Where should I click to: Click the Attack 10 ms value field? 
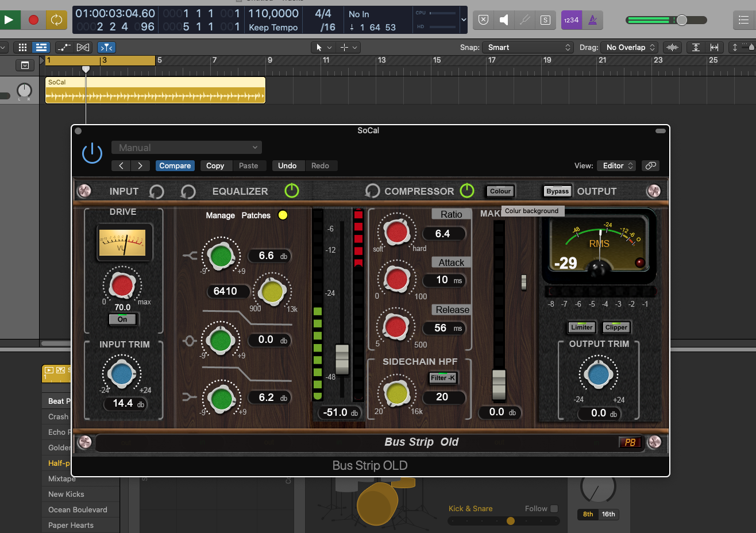[443, 280]
